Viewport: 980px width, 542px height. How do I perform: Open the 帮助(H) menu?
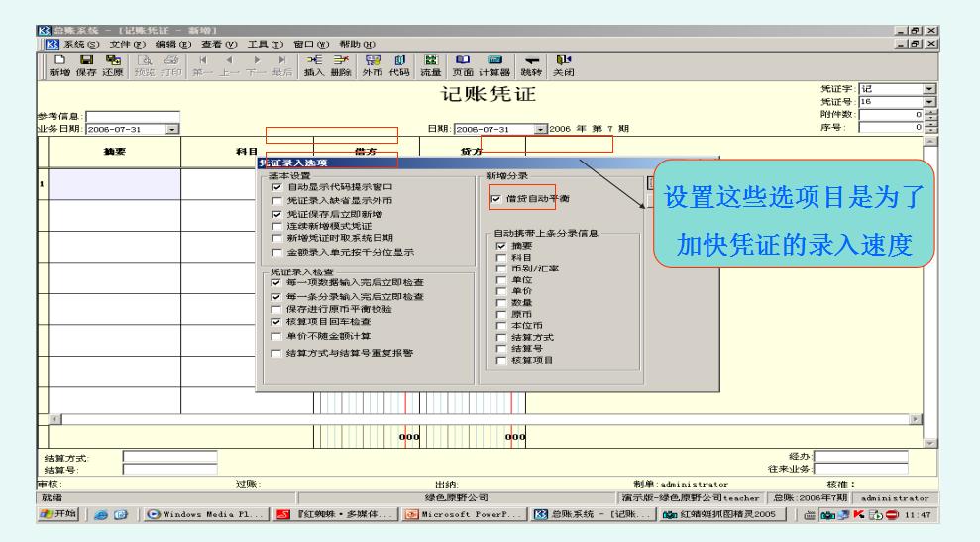tap(358, 44)
